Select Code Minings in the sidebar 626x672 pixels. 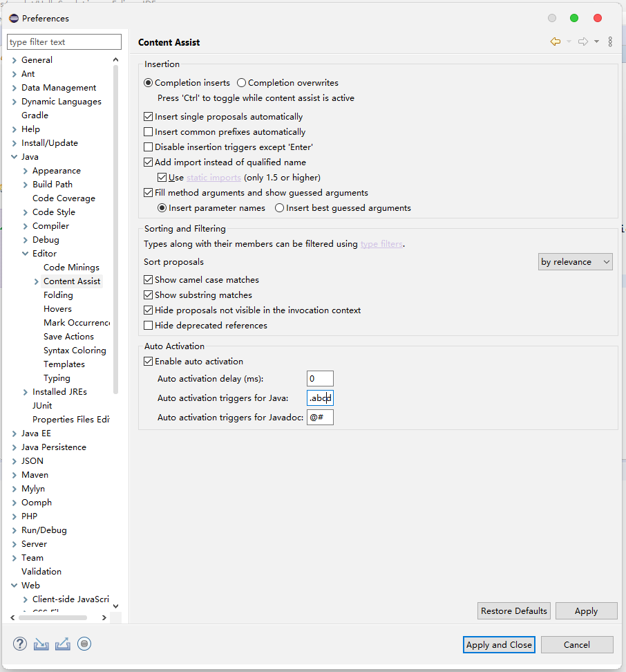tap(71, 267)
